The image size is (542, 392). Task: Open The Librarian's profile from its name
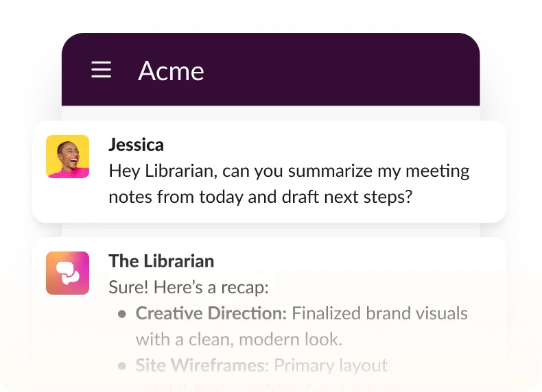tap(161, 261)
